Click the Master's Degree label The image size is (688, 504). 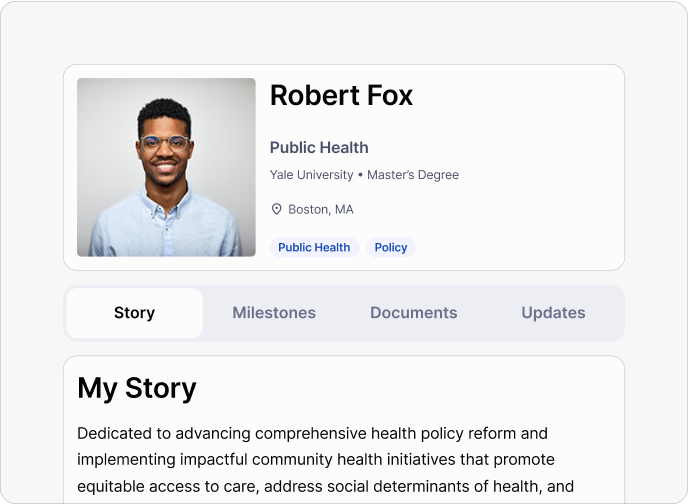point(413,175)
